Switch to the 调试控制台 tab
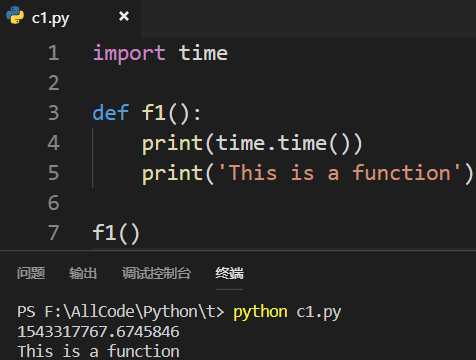 [x=156, y=273]
